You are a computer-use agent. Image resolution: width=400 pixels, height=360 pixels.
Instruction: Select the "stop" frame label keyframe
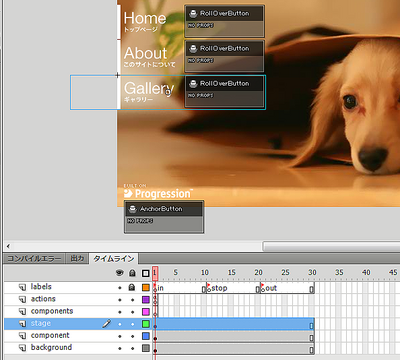click(x=209, y=288)
